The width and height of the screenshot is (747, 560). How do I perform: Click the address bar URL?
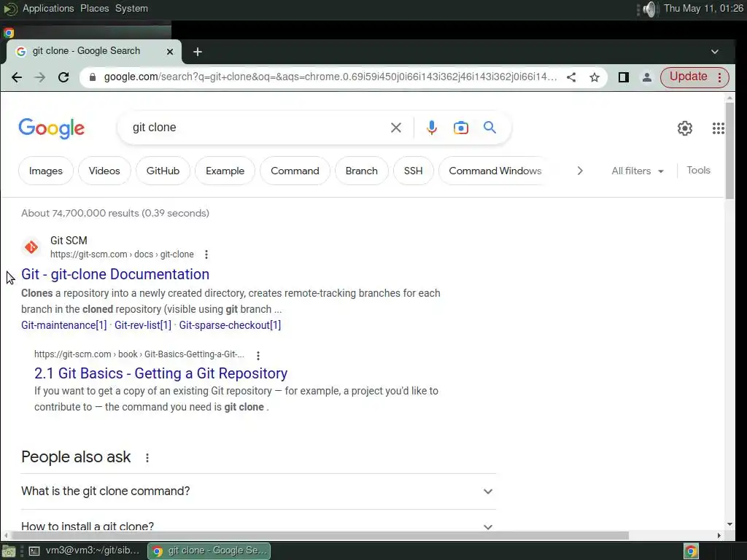[x=330, y=77]
